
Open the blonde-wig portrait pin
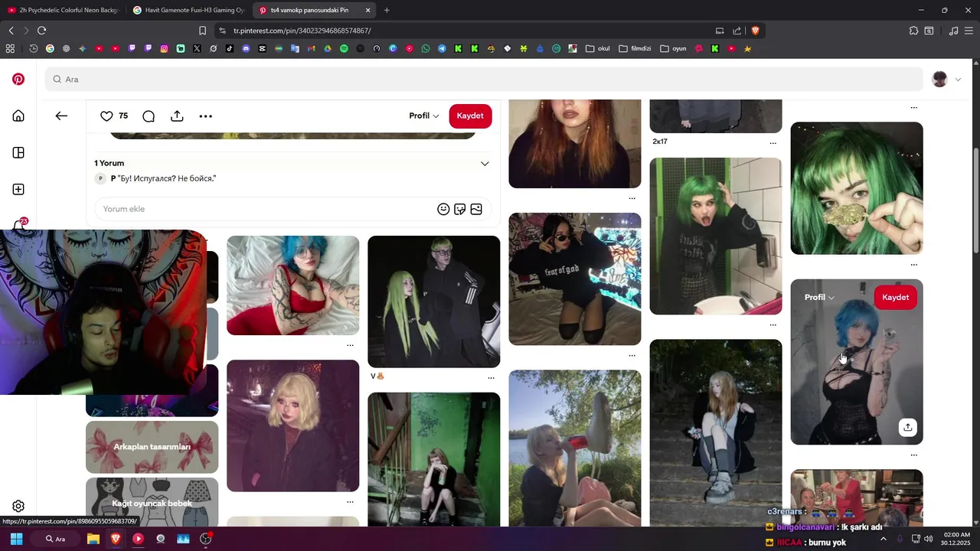coord(292,425)
